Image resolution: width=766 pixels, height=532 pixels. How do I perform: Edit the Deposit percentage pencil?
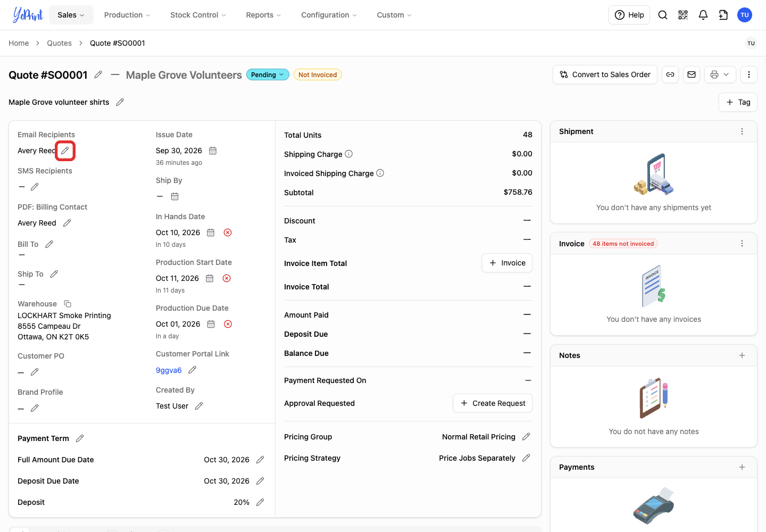[x=260, y=502]
